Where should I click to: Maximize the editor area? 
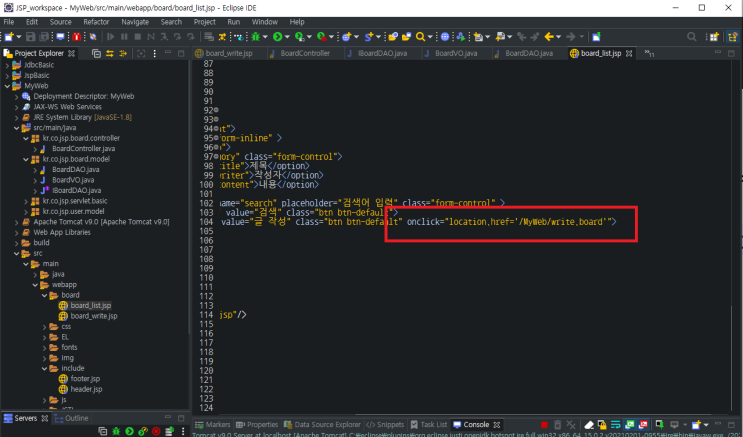click(x=731, y=53)
